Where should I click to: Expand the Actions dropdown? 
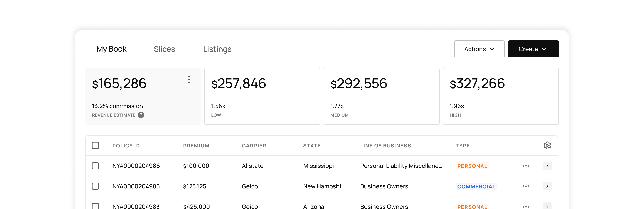coord(479,49)
